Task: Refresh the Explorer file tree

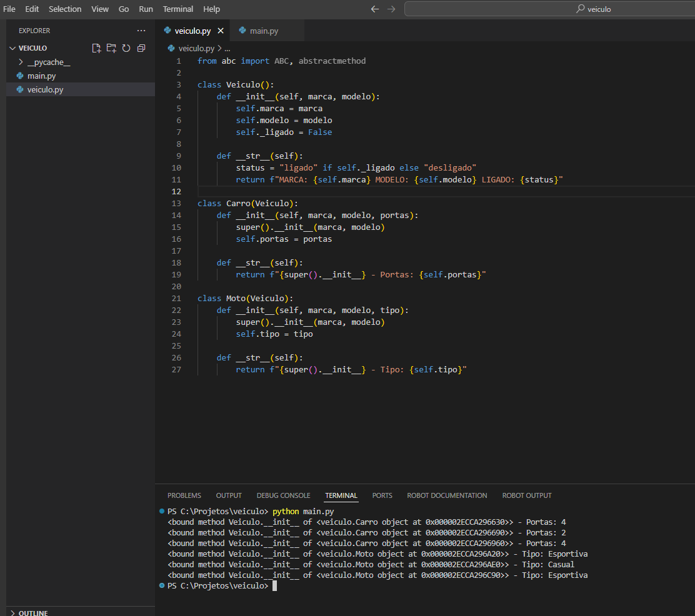Action: coord(126,48)
